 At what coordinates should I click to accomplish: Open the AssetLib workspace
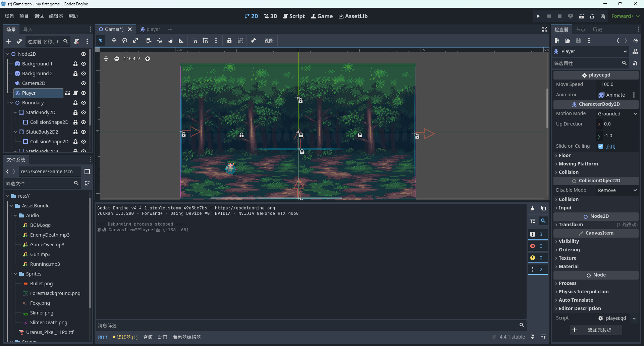pos(353,16)
